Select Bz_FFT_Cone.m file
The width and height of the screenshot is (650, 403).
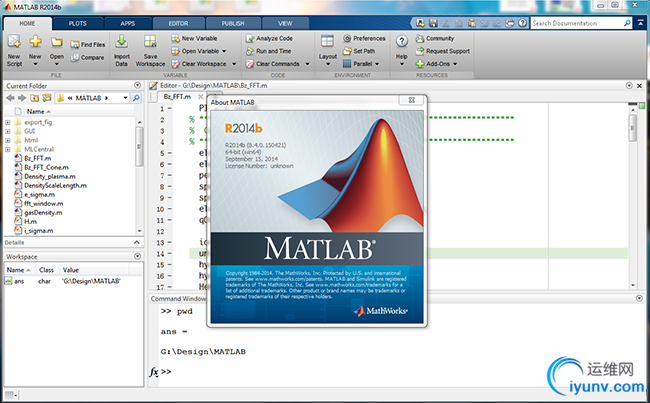[x=41, y=167]
